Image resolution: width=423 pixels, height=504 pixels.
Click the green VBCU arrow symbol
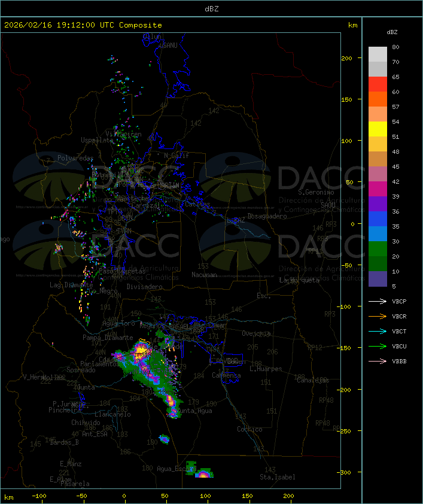pos(378,346)
